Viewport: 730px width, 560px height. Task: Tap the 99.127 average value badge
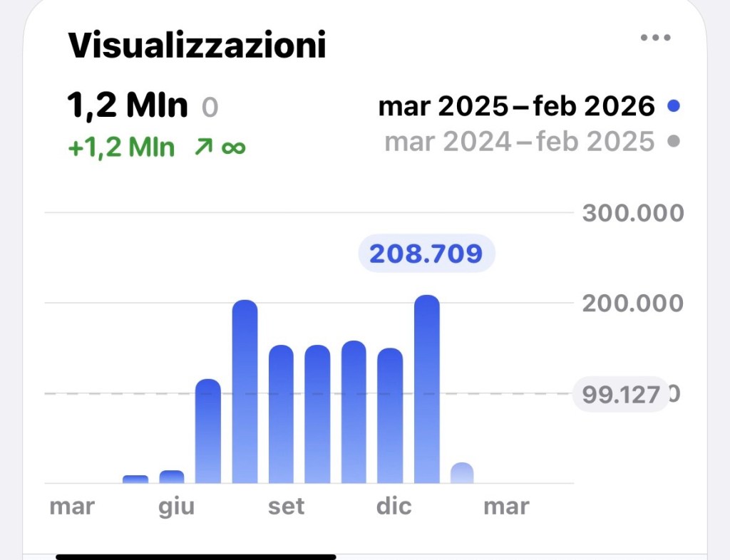621,395
